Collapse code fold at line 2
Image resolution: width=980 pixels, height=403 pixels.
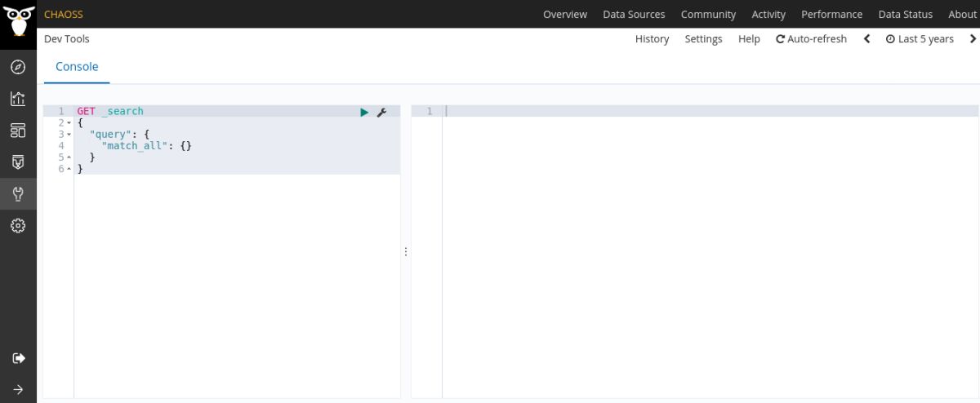tap(69, 123)
